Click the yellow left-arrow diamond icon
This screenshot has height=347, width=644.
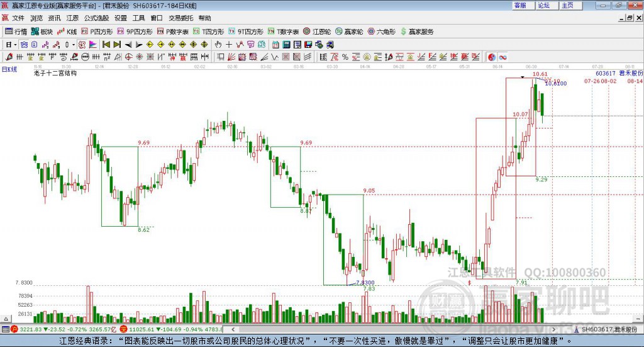coord(150,45)
